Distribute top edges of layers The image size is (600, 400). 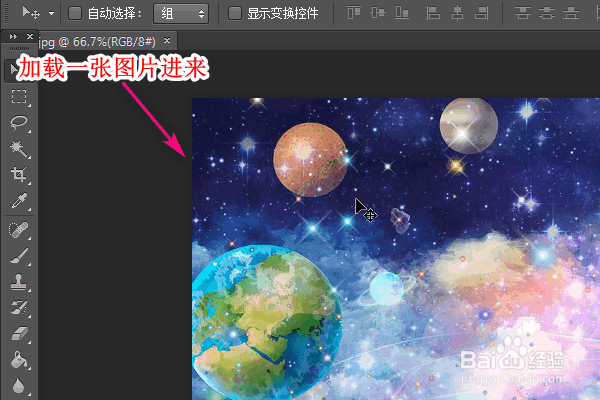[x=523, y=13]
